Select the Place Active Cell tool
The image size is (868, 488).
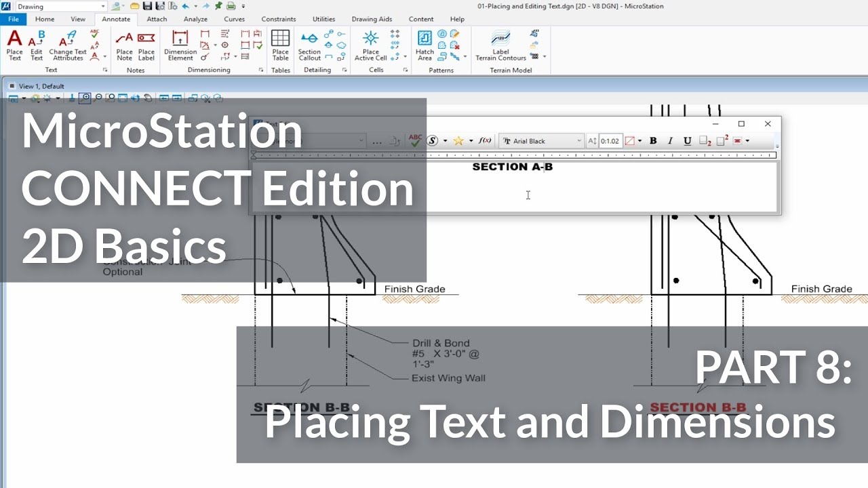tap(371, 45)
